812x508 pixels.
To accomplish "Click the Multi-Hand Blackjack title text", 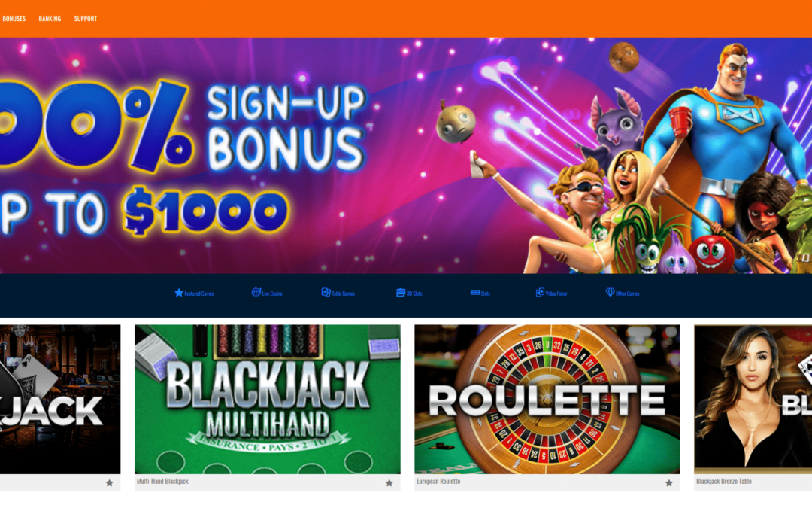I will (162, 482).
